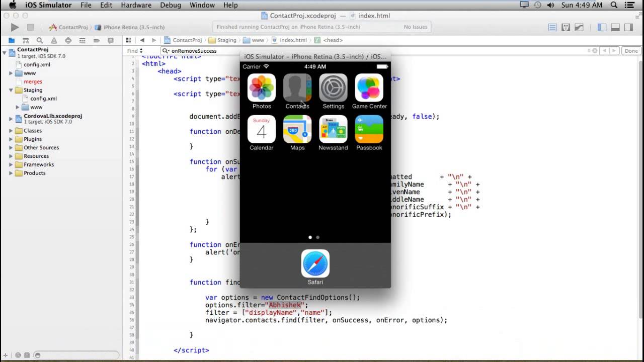Select index.html in the jump bar

coord(290,40)
